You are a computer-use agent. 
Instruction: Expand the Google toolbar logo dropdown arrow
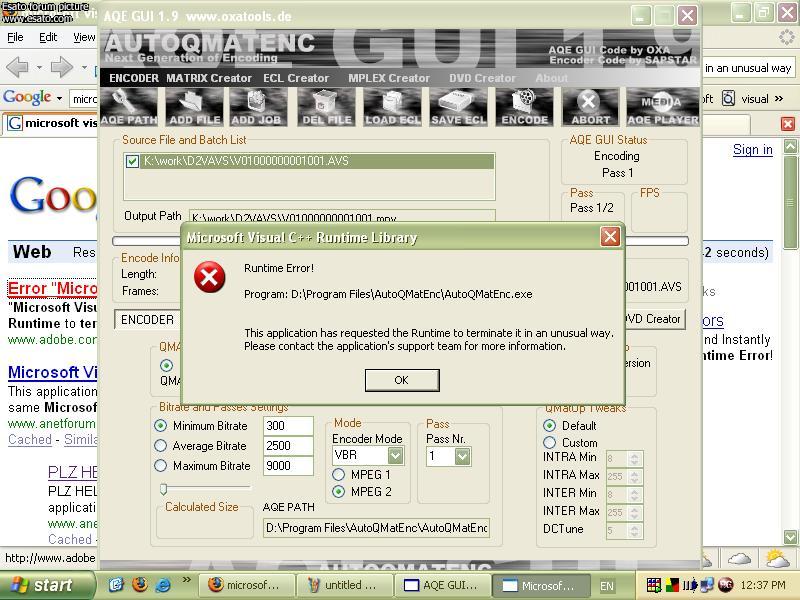click(59, 98)
